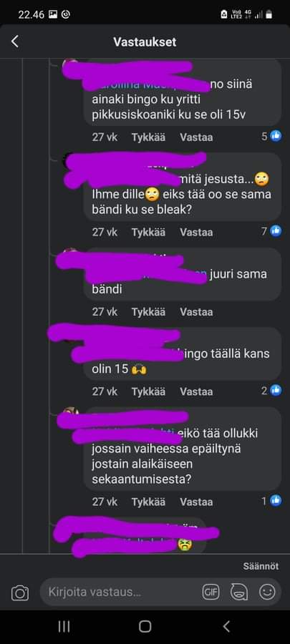Like the 'juuri sama bändi' comment
Image resolution: width=290 pixels, height=644 pixels.
[x=148, y=312]
